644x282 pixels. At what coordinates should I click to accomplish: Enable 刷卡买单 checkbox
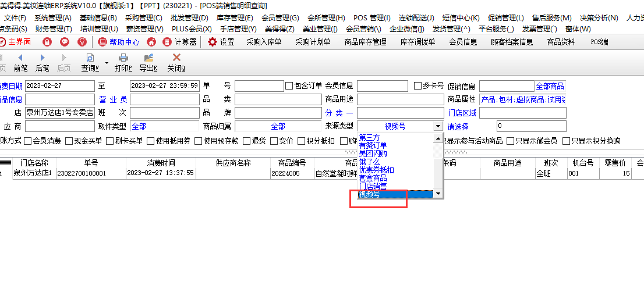pyautogui.click(x=109, y=141)
